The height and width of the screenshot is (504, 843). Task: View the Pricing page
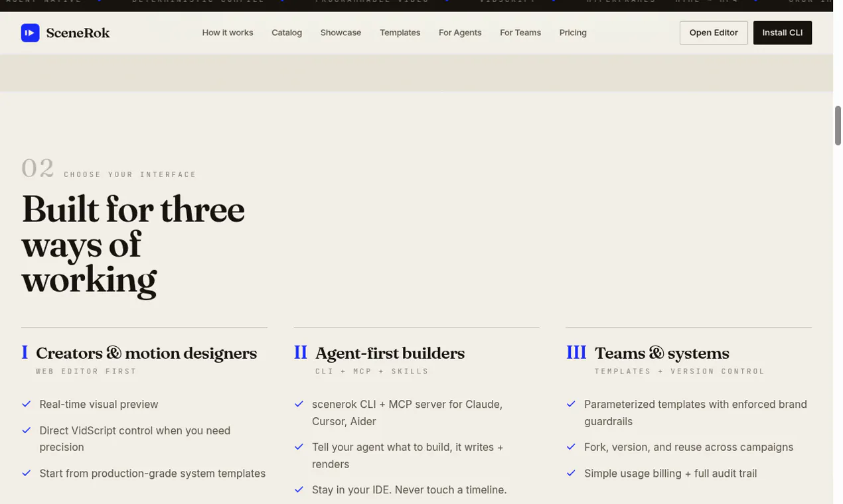pyautogui.click(x=573, y=32)
